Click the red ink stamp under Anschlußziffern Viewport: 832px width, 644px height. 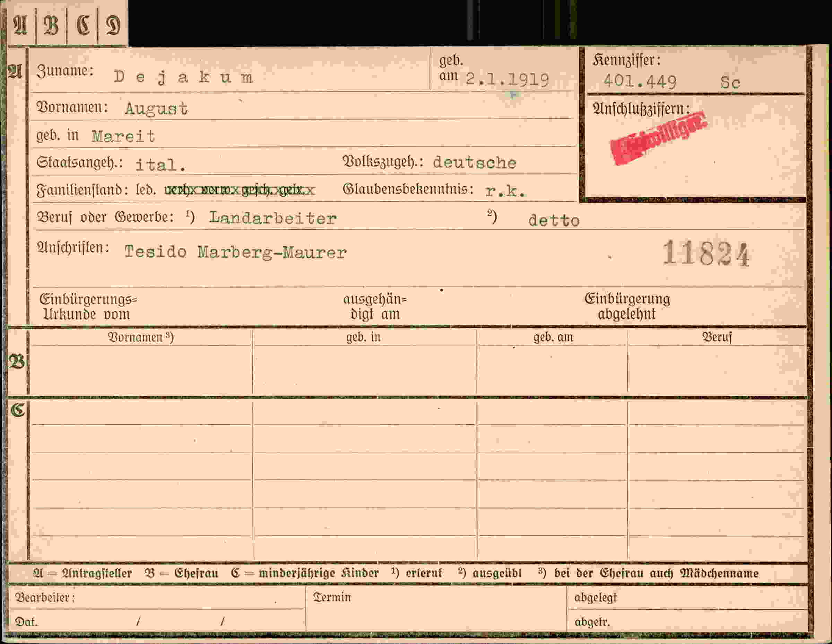659,138
